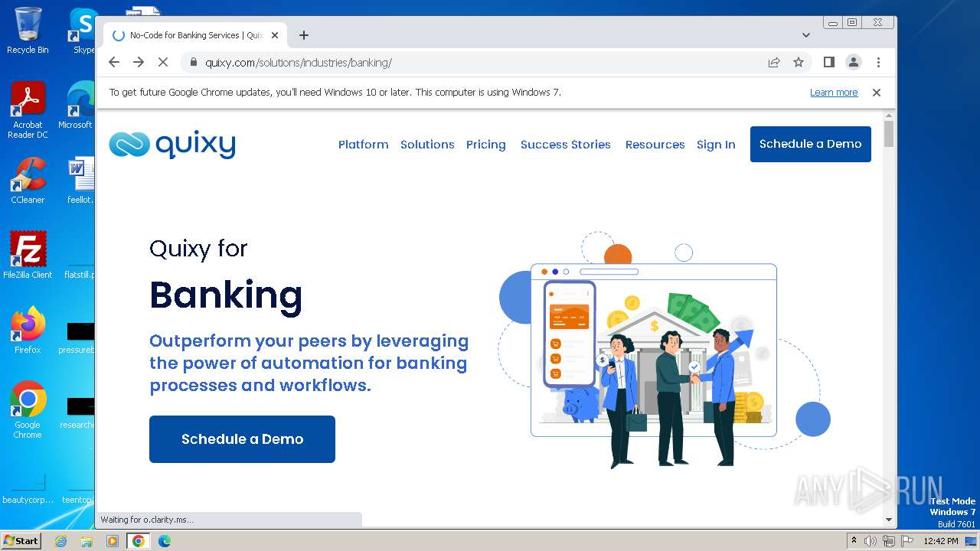Select the No-Code for Banking tab
The height and width of the screenshot is (551, 980).
[195, 35]
